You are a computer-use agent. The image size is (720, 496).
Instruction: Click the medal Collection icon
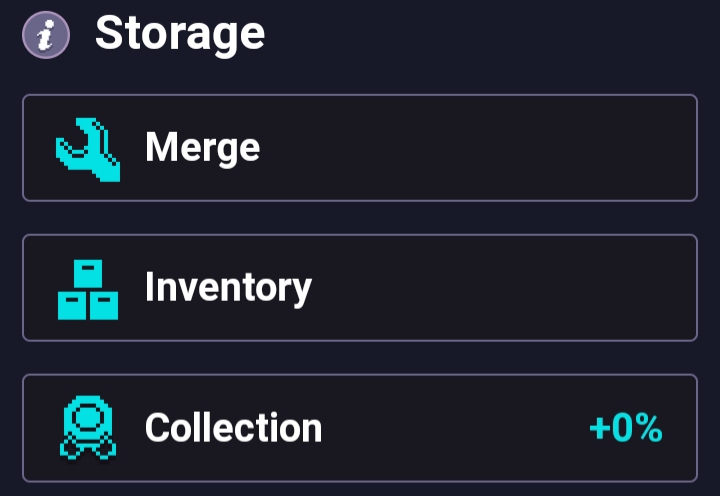pos(88,428)
